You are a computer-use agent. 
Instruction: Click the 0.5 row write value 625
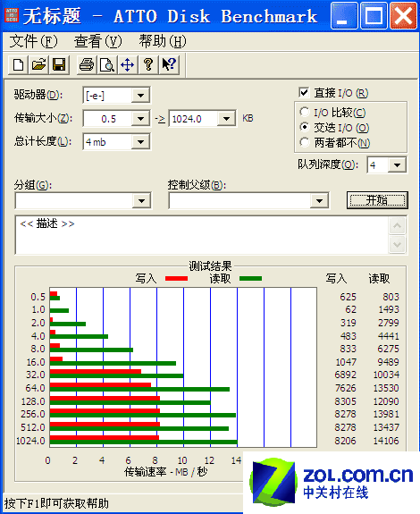tap(348, 297)
